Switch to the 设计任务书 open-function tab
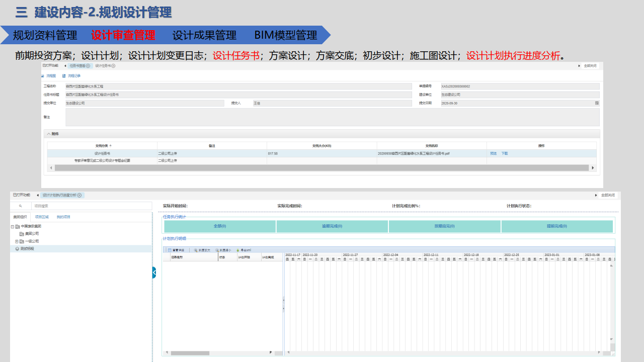 (x=103, y=66)
